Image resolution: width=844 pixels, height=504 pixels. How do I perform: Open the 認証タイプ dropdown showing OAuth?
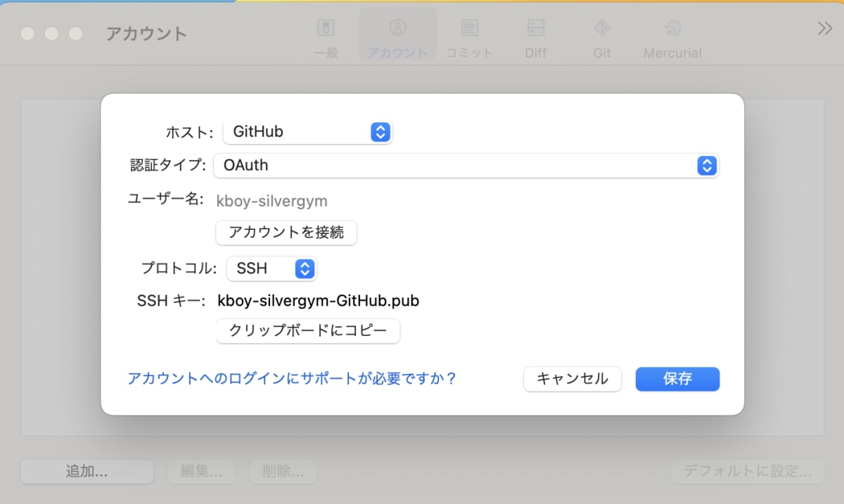click(x=466, y=166)
